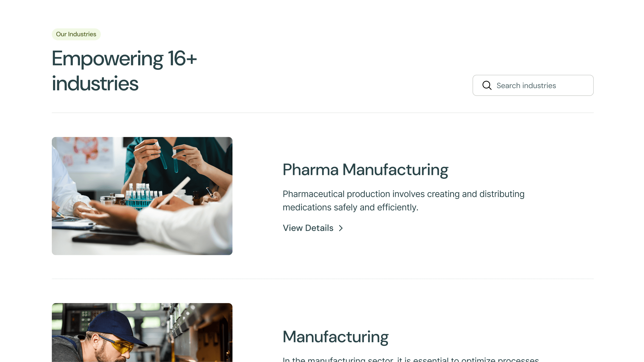Select the Our Industries badge
This screenshot has width=644, height=362.
click(x=76, y=34)
